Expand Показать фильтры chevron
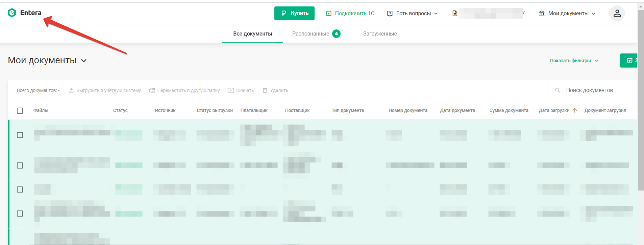Image resolution: width=644 pixels, height=245 pixels. (x=597, y=61)
